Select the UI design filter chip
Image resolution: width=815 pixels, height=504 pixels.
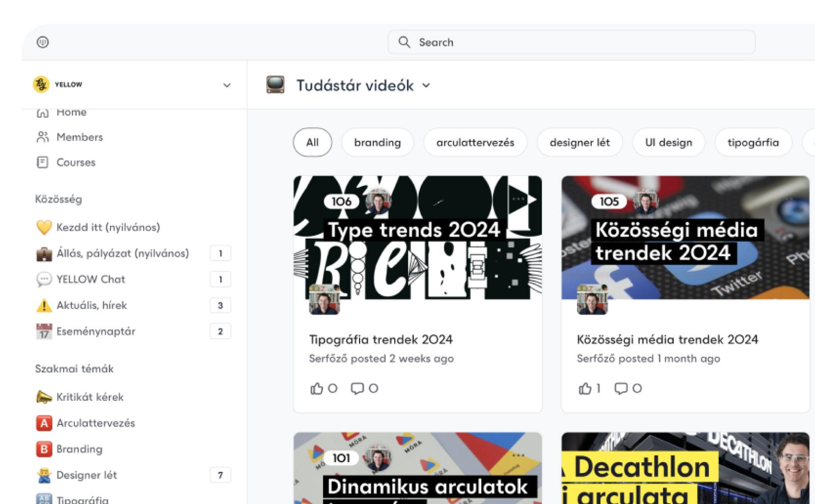point(668,143)
